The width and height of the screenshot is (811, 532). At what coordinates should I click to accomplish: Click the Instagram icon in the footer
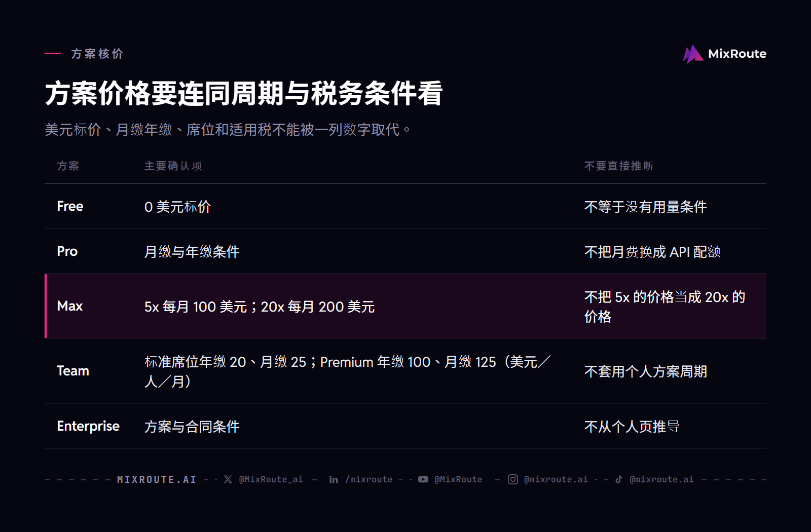[513, 479]
